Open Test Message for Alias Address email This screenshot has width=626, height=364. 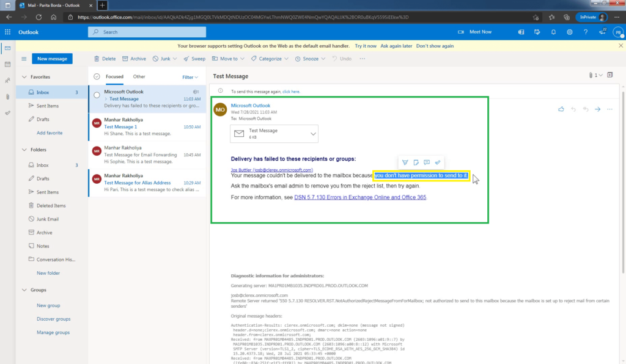tap(147, 183)
